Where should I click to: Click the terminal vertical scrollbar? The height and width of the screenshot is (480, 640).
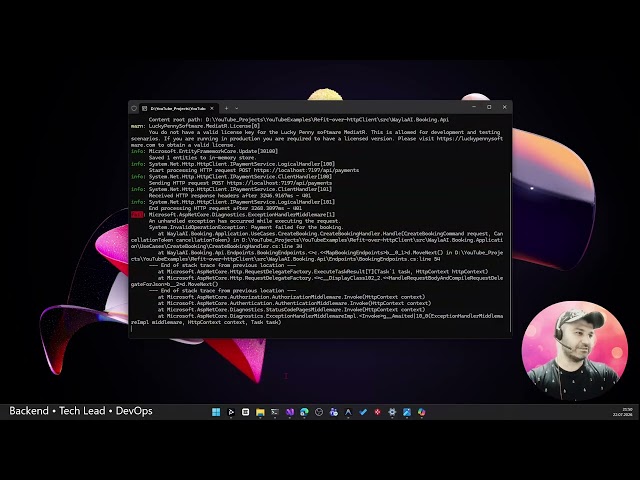pyautogui.click(x=510, y=251)
